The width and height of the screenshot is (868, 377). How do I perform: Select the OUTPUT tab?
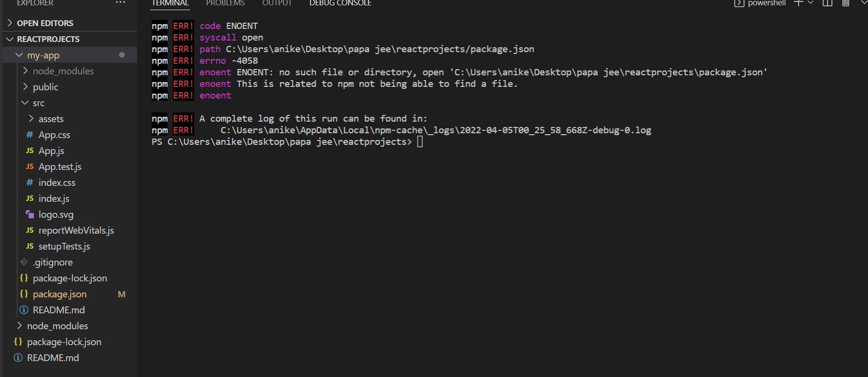point(277,3)
